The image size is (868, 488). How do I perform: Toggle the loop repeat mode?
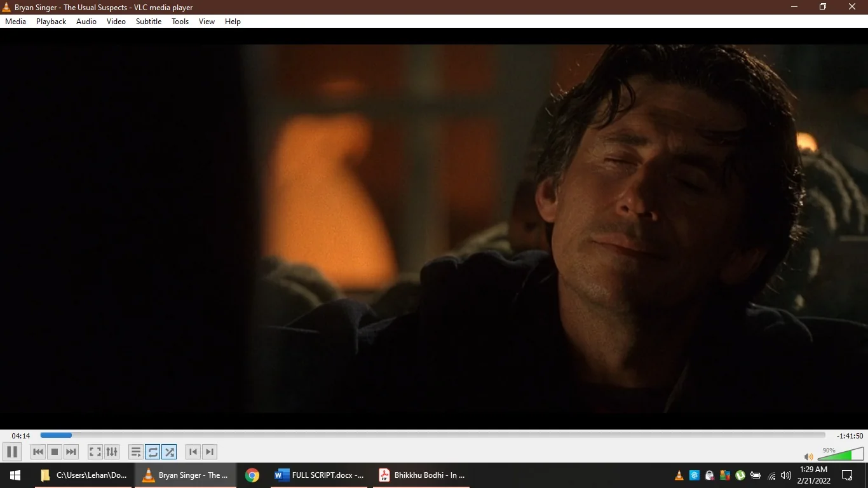coord(153,452)
